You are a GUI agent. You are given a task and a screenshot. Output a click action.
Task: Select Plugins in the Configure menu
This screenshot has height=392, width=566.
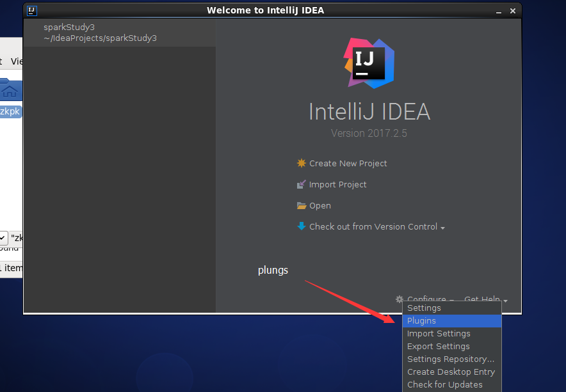coord(452,320)
